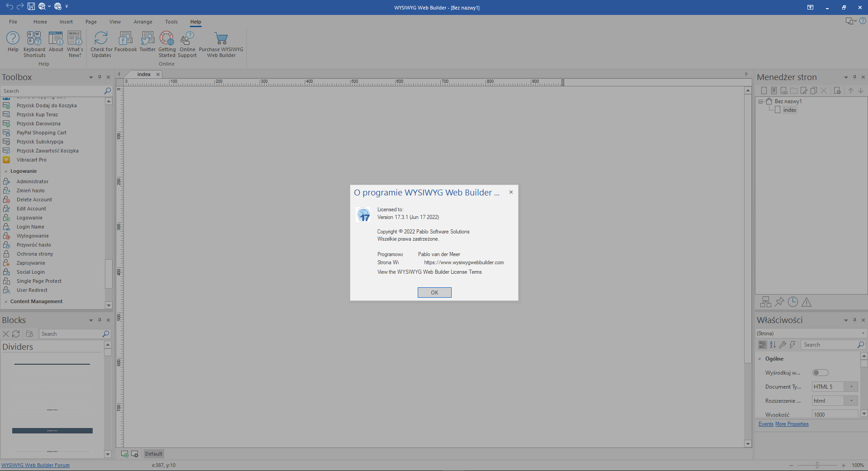Open the Blocks panel options dropdown arrow

tap(91, 320)
